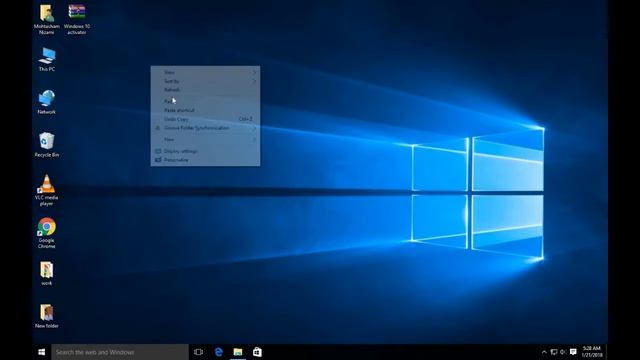Select the Google Chrome shortcut
The image size is (640, 360).
[x=47, y=233]
